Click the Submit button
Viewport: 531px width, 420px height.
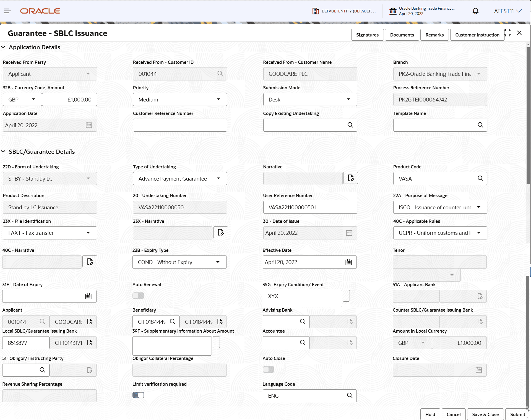tap(517, 414)
